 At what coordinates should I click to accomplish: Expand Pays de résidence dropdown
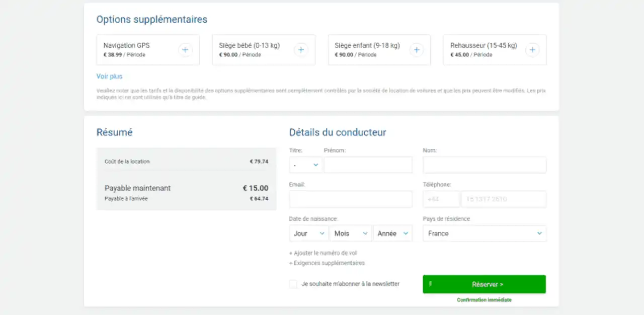coord(484,233)
